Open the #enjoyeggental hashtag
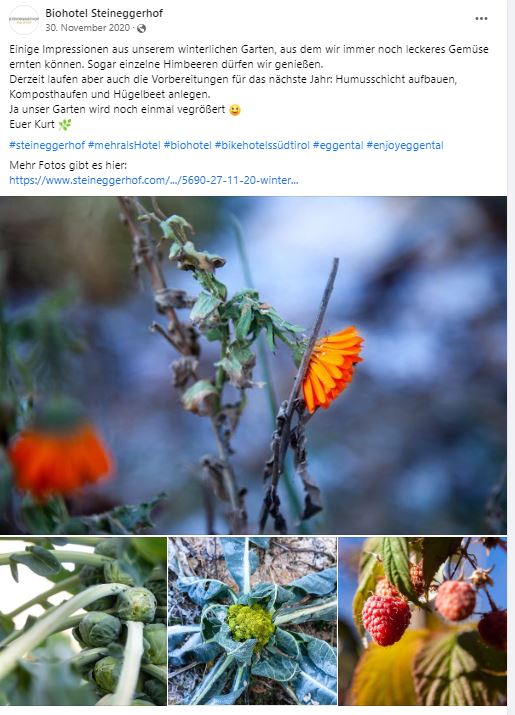515x715 pixels. (405, 145)
